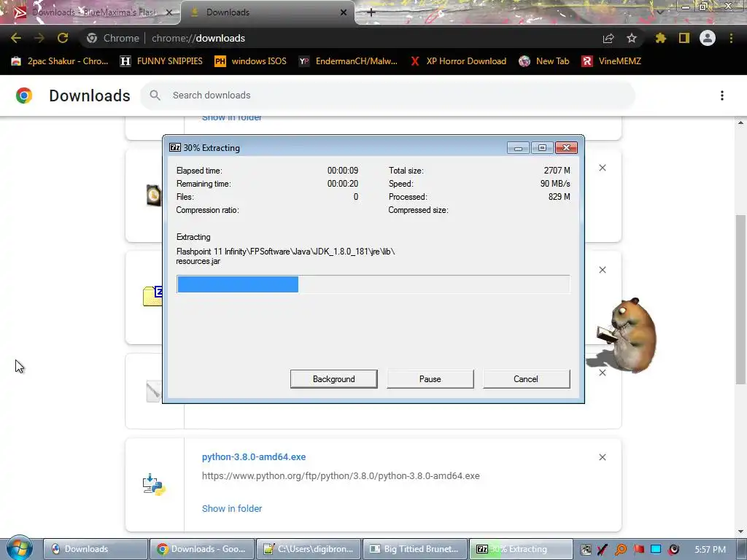Switch to the 7z Extracting taskbar button
Viewport: 747px width, 560px height.
(x=521, y=549)
